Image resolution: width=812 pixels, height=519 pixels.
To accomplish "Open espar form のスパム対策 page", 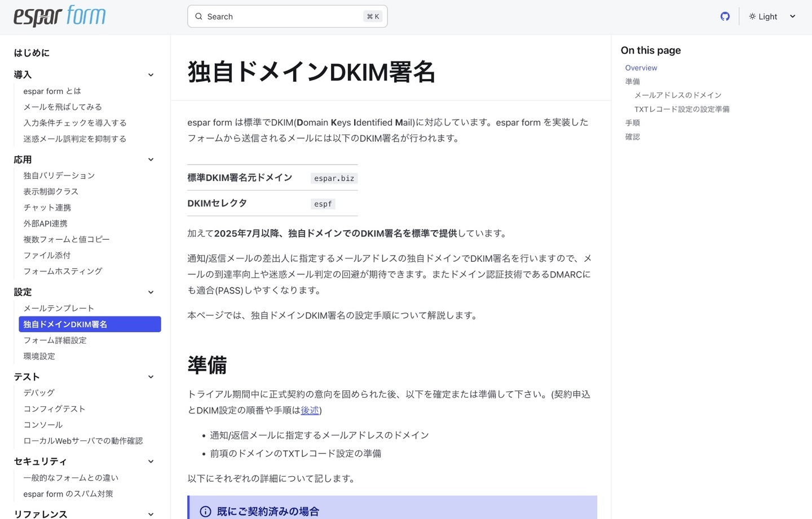I will (68, 494).
